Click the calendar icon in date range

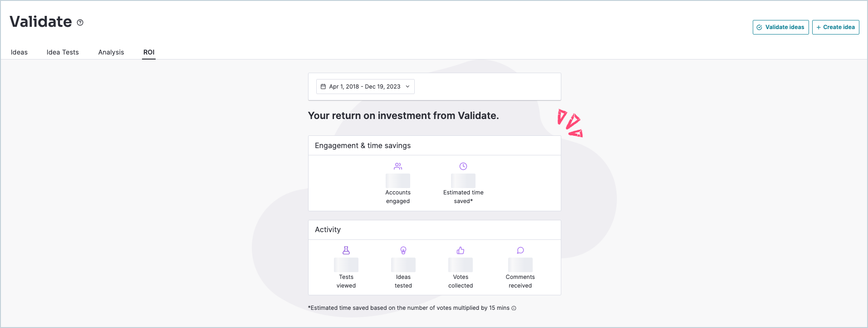(323, 86)
